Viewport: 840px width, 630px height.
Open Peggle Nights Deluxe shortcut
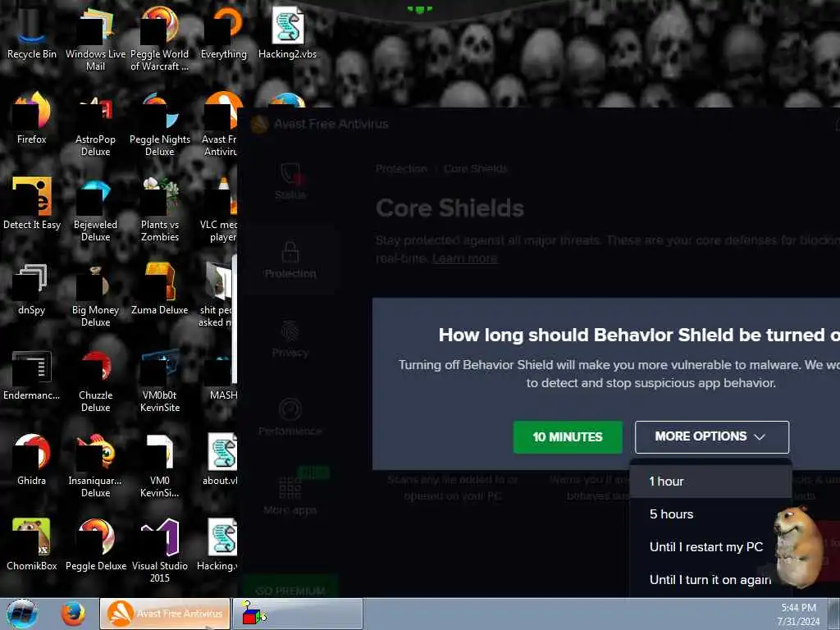(160, 123)
